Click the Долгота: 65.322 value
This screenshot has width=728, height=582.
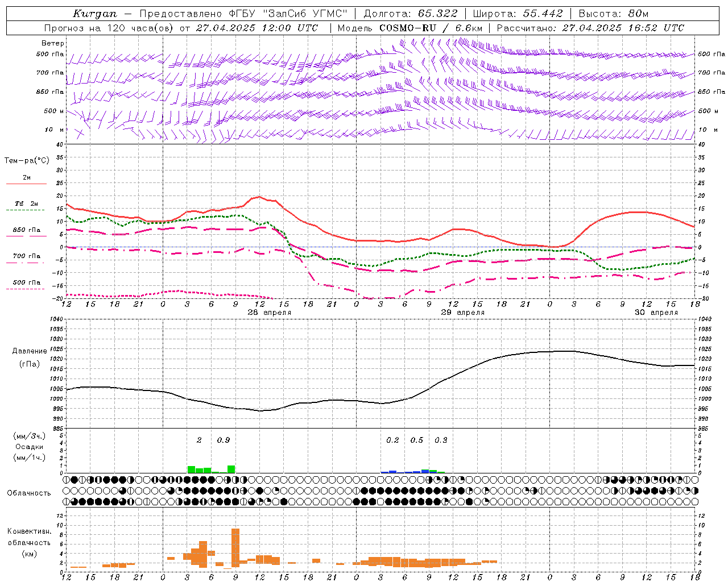pyautogui.click(x=410, y=14)
